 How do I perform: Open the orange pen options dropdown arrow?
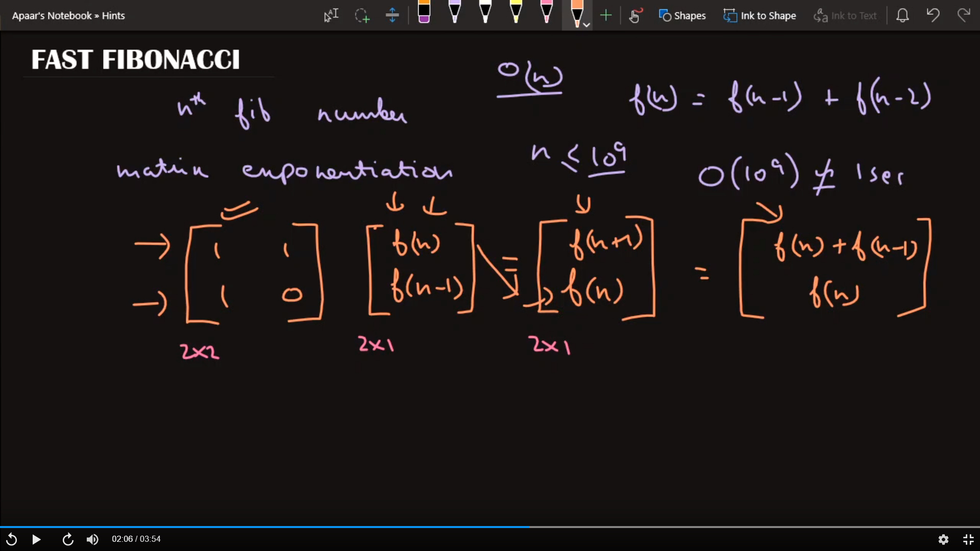tap(586, 24)
